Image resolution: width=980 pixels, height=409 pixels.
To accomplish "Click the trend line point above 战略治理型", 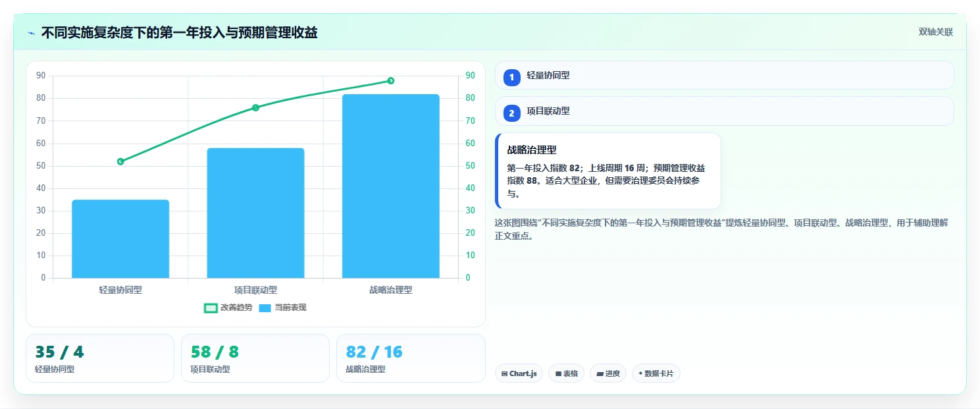I will coord(391,80).
